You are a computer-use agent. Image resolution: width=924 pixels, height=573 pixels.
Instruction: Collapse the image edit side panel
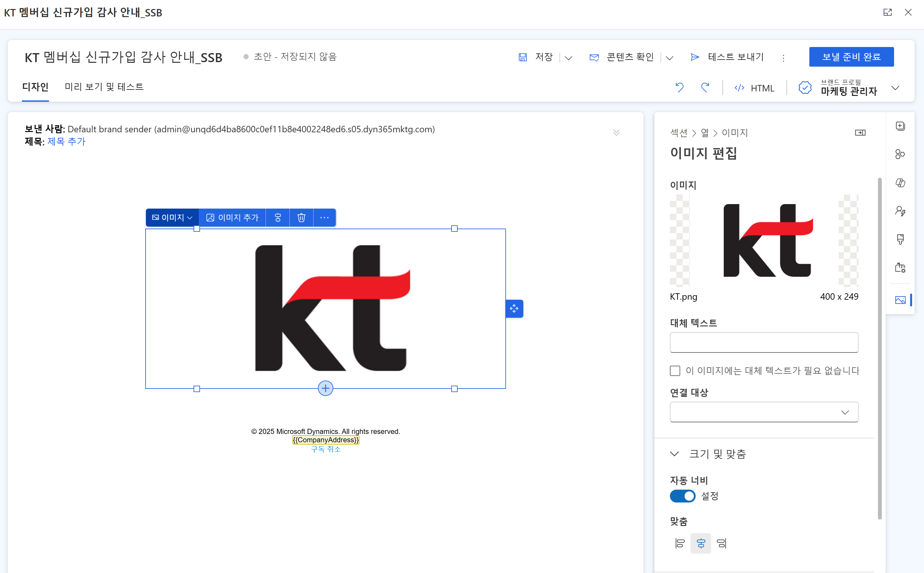point(860,132)
